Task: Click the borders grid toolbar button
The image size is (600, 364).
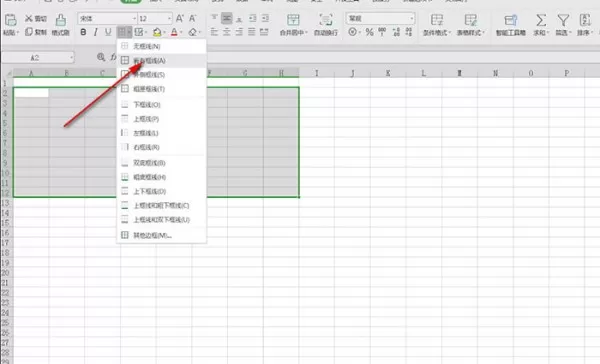Action: coord(122,32)
